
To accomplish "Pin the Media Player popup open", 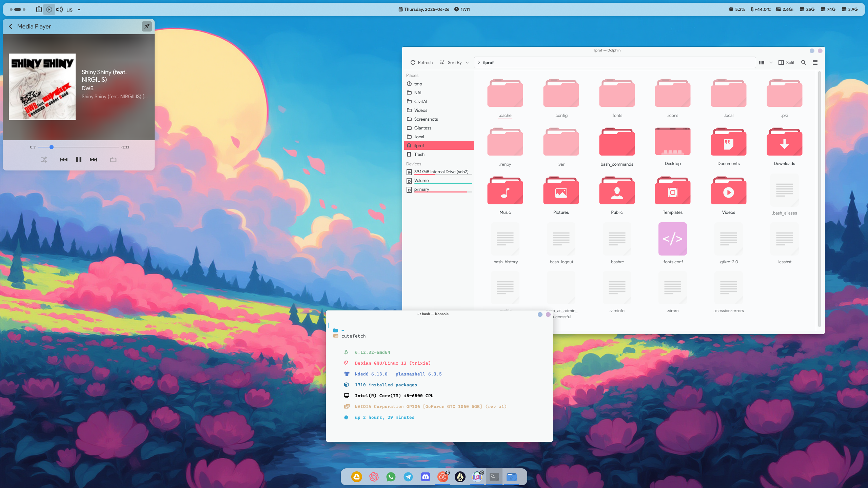I will 147,26.
